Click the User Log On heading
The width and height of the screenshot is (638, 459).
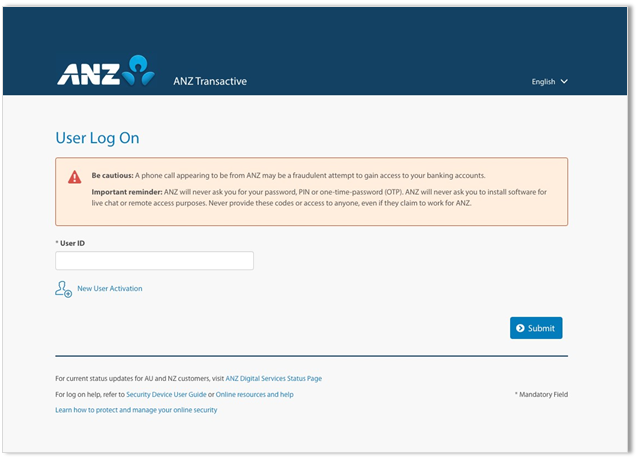[x=97, y=138]
